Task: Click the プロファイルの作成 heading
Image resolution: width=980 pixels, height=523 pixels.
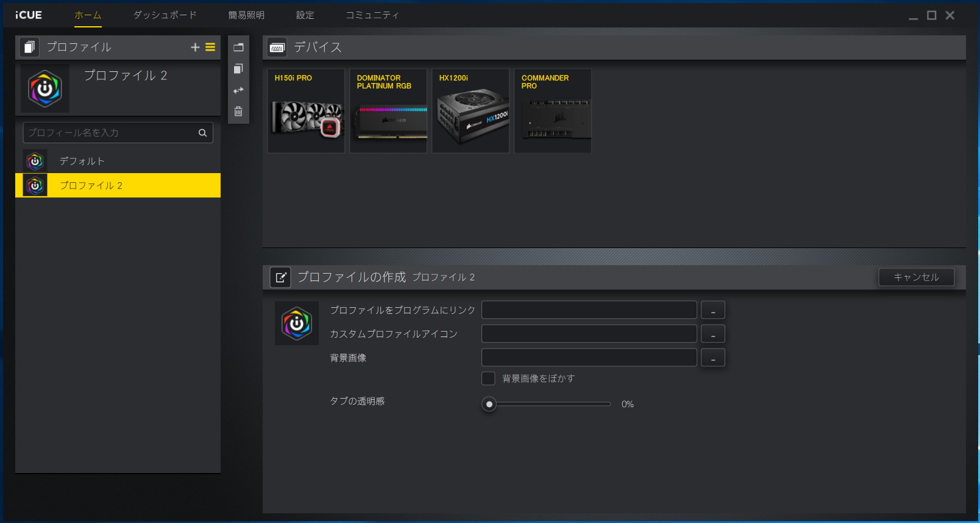Action: (352, 277)
